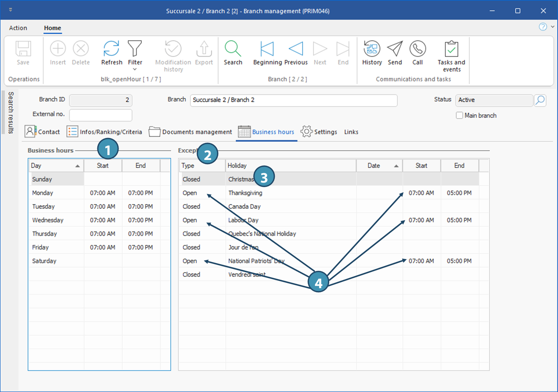Click the exceptions Start column header
The image size is (558, 392).
pos(421,166)
